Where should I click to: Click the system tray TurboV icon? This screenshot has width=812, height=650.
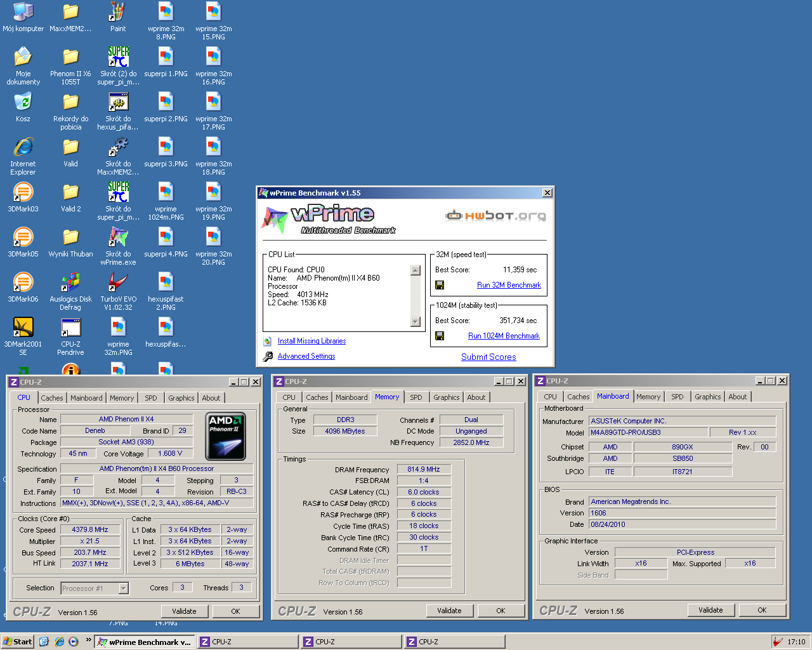coord(778,642)
